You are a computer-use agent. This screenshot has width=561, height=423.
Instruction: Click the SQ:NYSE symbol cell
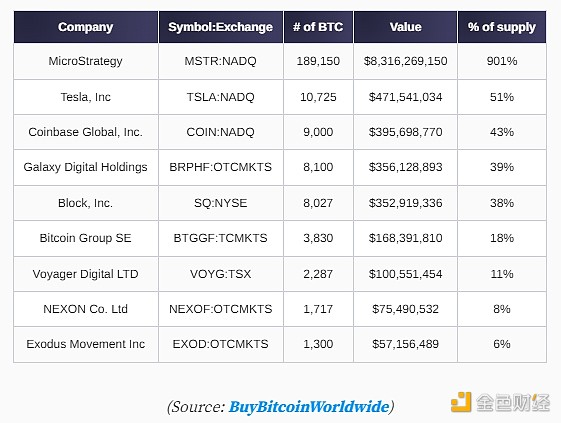221,203
